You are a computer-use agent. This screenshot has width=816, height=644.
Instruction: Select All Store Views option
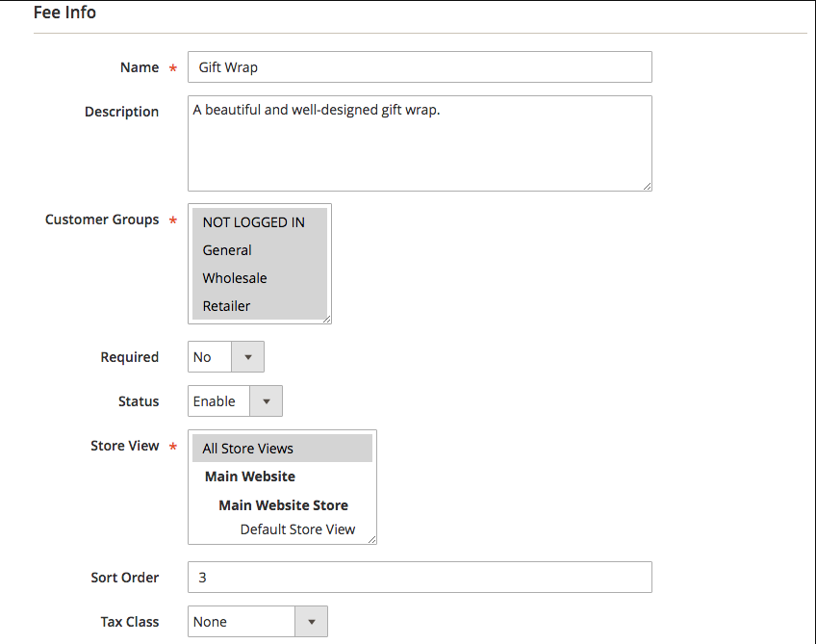click(x=282, y=449)
